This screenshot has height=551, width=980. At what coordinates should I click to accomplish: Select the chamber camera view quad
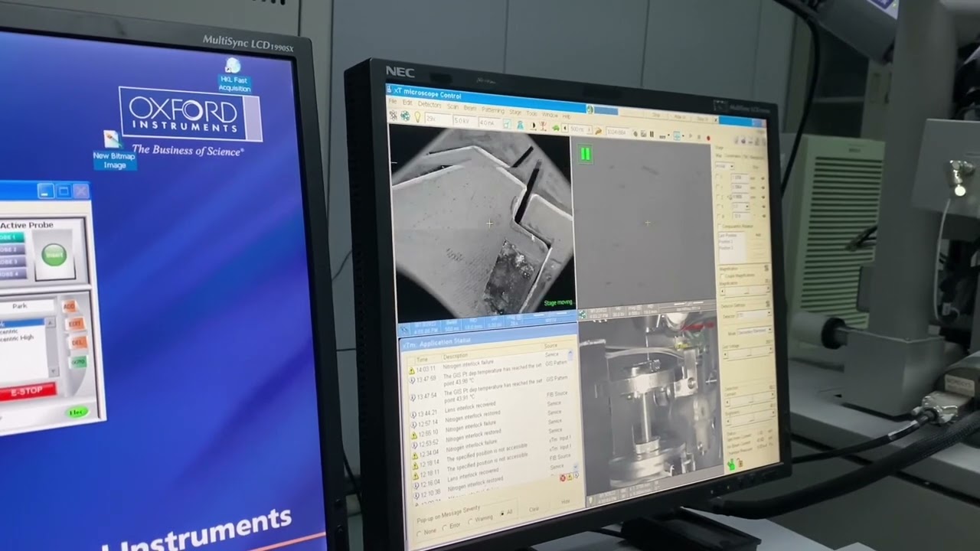pyautogui.click(x=649, y=402)
